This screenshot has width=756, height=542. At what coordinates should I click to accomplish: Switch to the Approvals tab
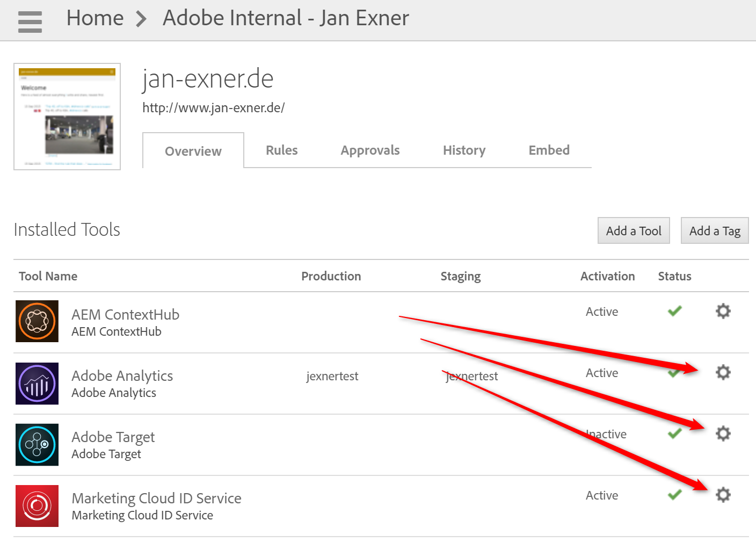[370, 150]
